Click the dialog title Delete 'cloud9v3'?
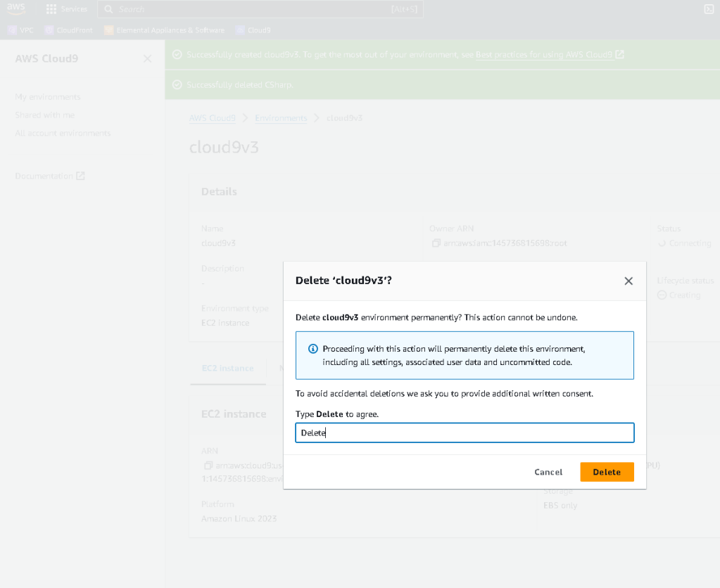720x588 pixels. pyautogui.click(x=343, y=281)
